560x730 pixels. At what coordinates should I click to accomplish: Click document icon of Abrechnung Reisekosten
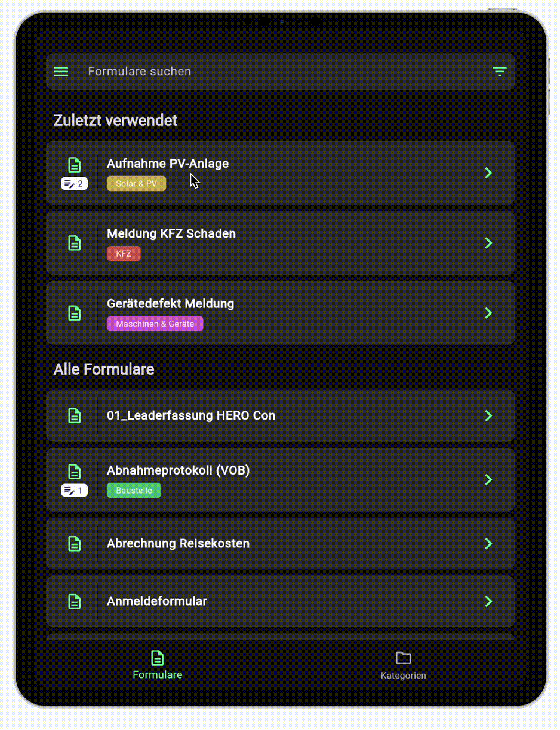(x=74, y=544)
